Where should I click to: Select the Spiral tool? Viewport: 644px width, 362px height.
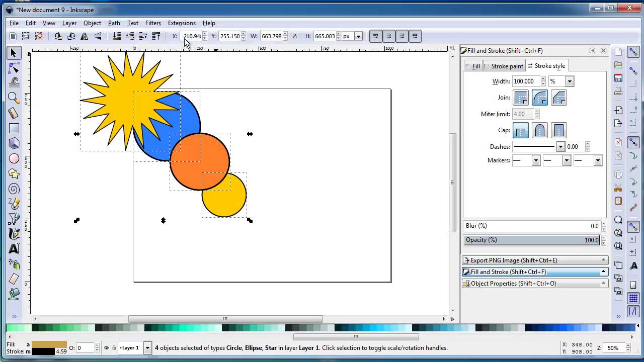click(14, 189)
